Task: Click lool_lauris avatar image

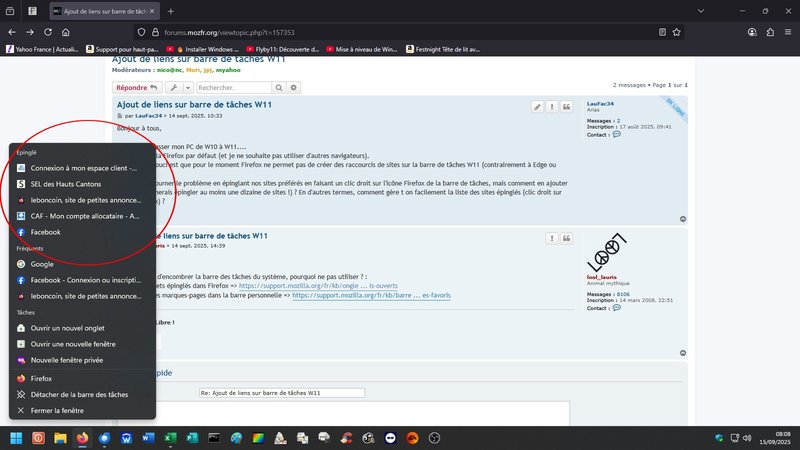Action: [607, 252]
